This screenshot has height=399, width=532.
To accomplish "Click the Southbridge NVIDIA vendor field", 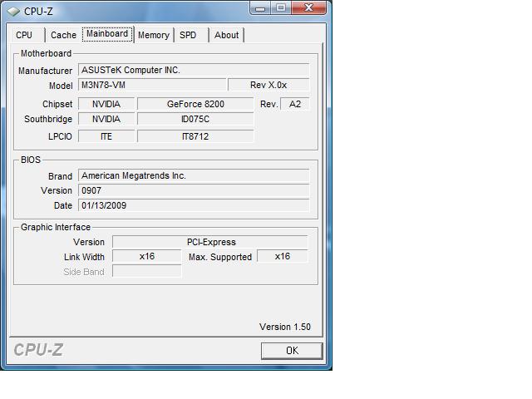I will (x=106, y=119).
